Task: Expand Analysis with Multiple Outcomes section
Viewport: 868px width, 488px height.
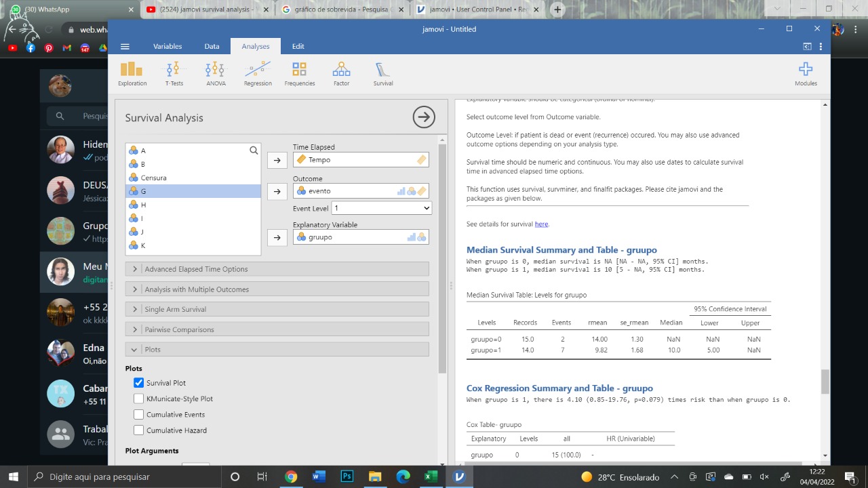Action: click(x=277, y=289)
